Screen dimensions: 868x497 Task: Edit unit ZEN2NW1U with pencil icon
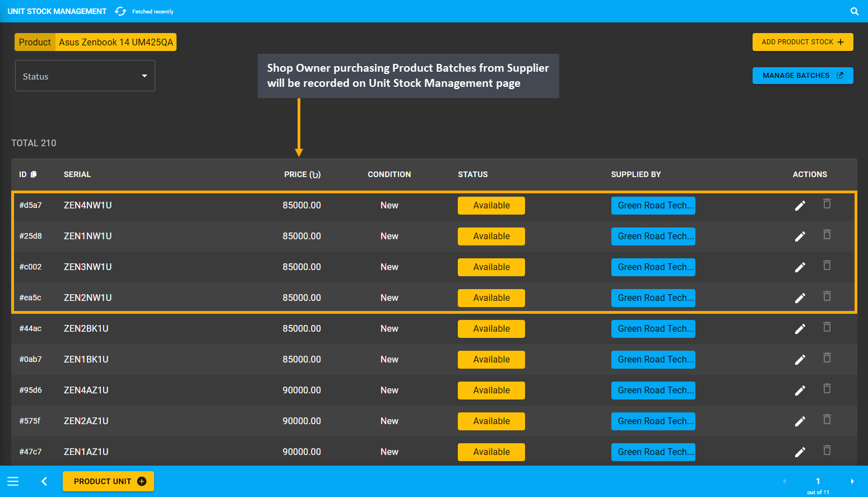[x=800, y=298]
